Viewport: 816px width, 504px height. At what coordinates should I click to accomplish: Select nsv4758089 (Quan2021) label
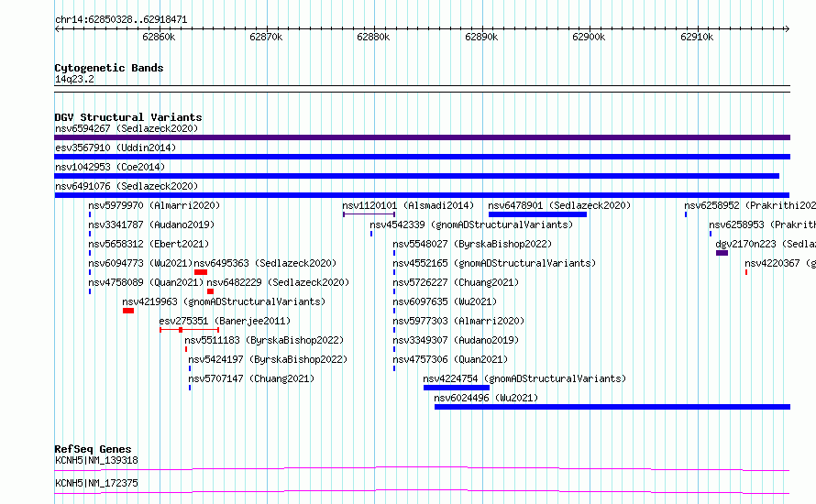tap(146, 282)
